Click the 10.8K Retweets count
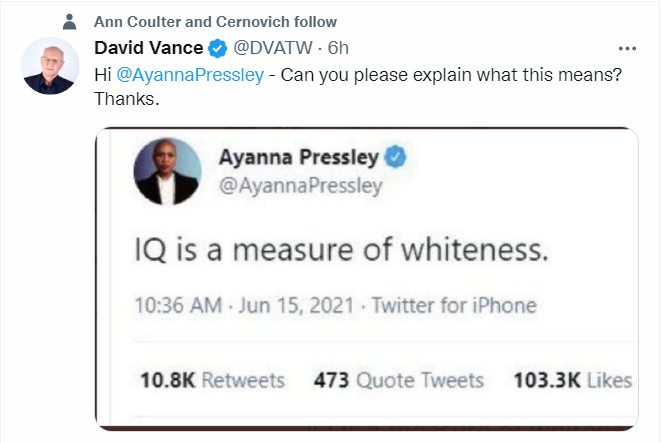Viewport: 662px width, 443px height. 208,380
